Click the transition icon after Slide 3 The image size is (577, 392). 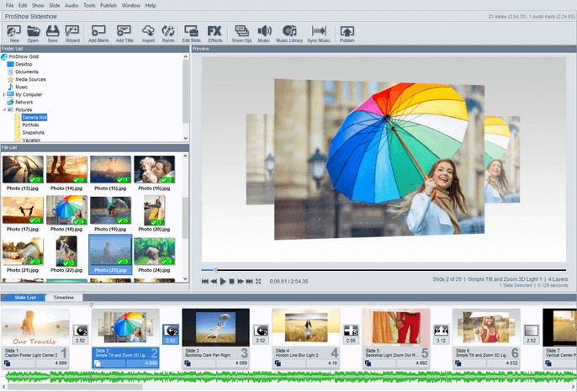(261, 331)
